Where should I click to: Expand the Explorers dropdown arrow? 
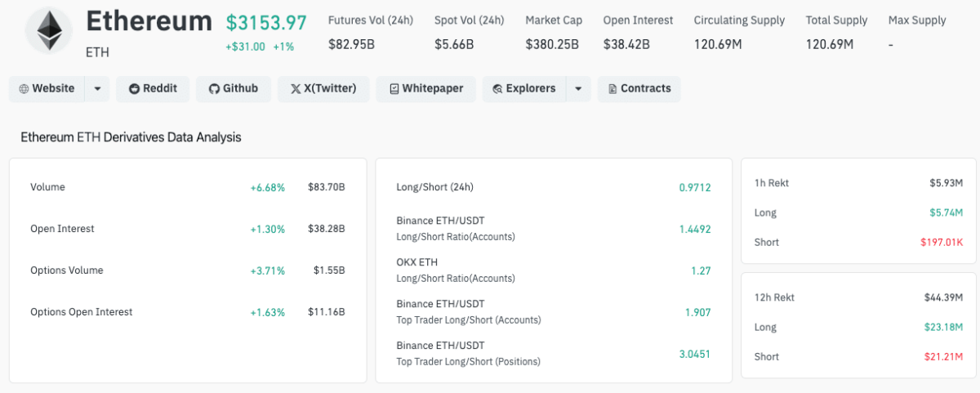578,89
